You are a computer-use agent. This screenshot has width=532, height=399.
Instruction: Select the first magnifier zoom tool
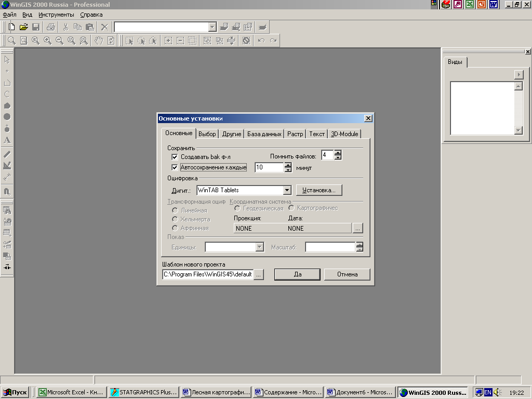coord(11,41)
